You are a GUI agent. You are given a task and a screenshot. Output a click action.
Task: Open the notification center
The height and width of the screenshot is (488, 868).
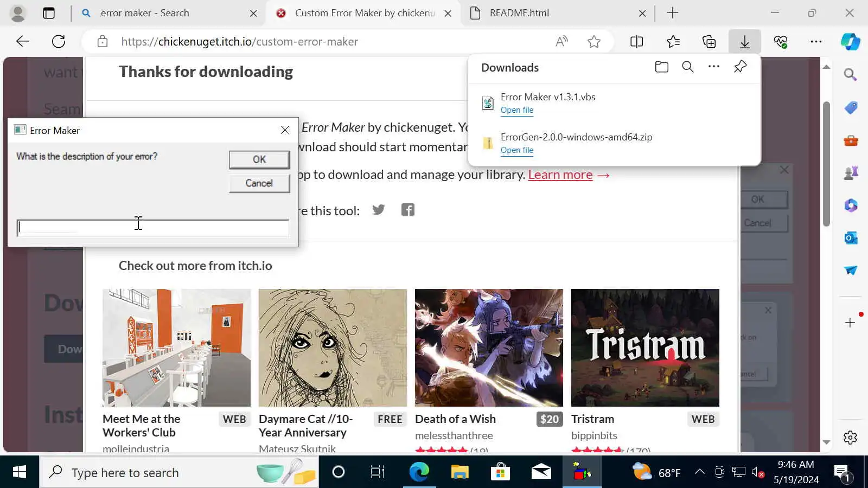click(842, 472)
